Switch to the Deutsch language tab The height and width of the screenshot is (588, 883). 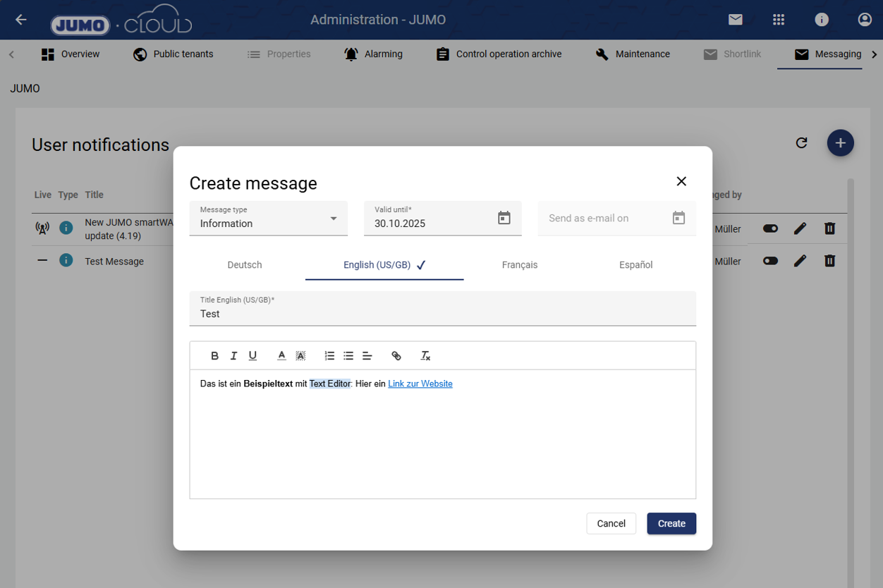point(245,265)
